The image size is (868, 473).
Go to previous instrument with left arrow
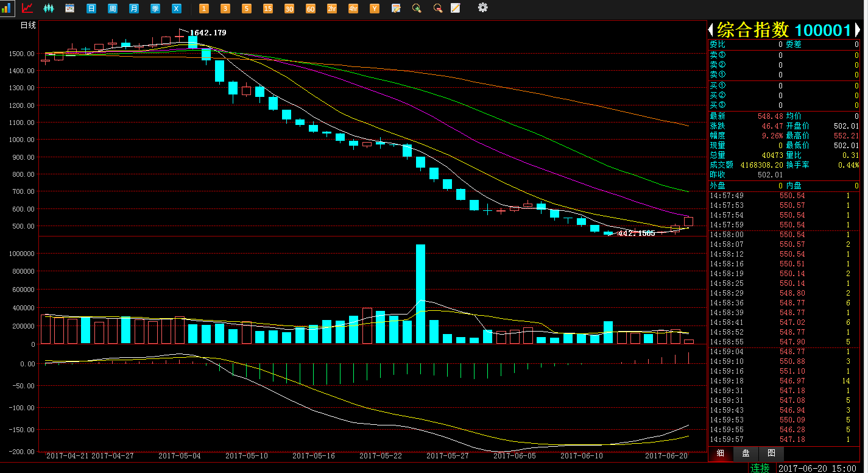tap(710, 29)
